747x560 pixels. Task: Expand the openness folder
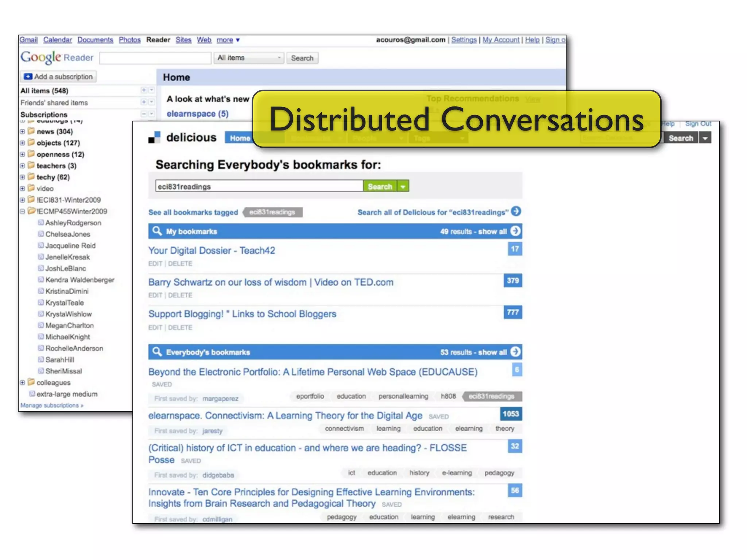[23, 154]
